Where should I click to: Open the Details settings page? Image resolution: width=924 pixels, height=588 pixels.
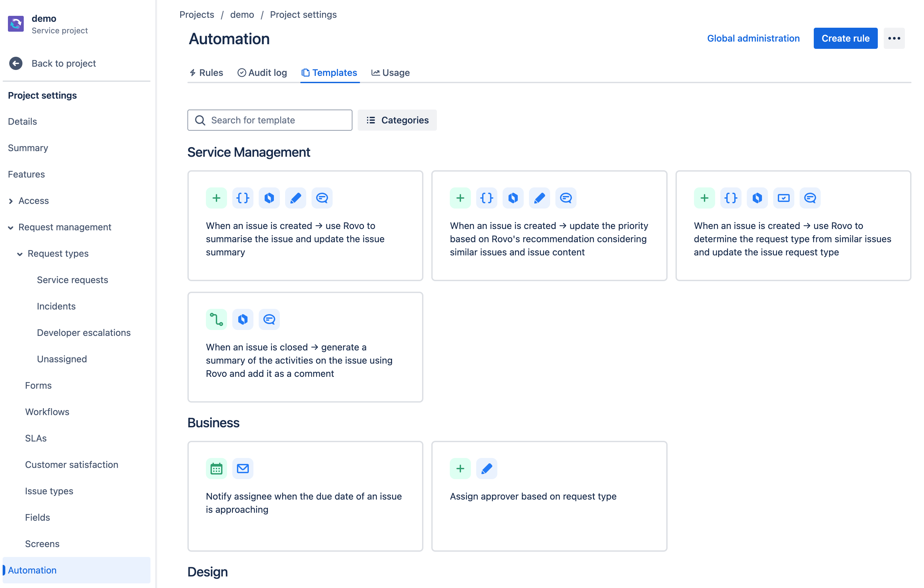[22, 121]
